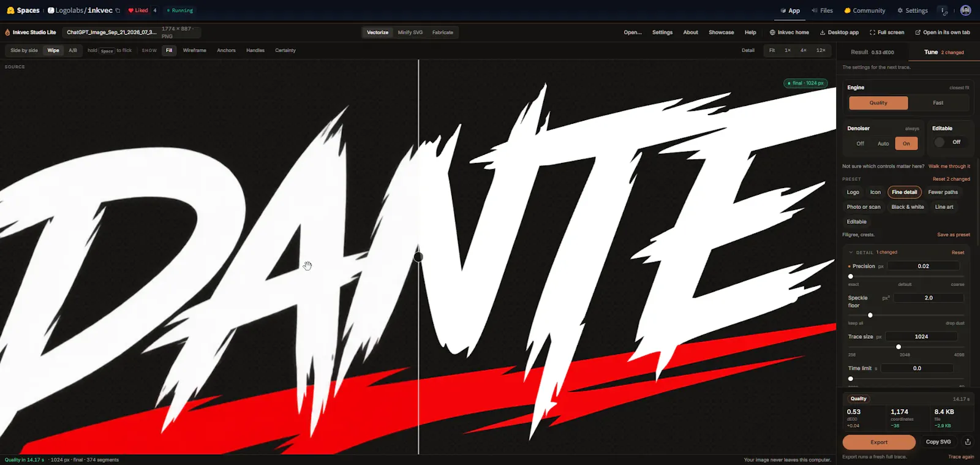
Task: Switch to the Fabricate tab
Action: (443, 32)
